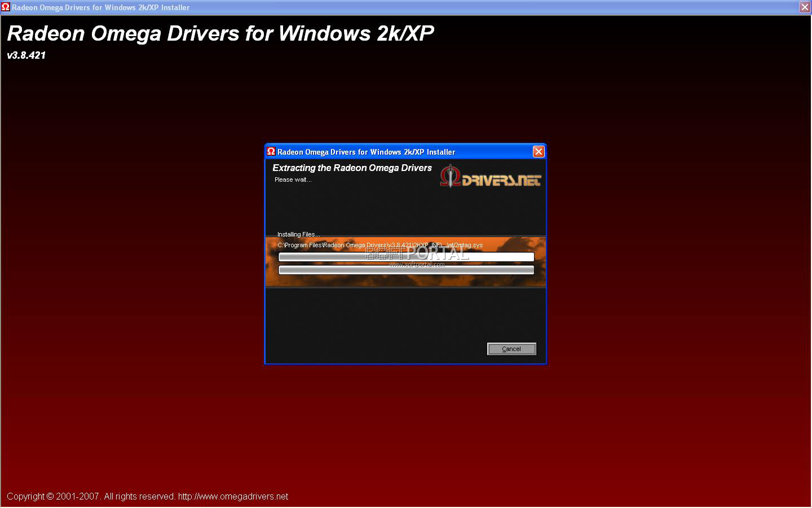Viewport: 812px width, 508px height.
Task: Click the installer dialog title bar text
Action: (x=366, y=152)
